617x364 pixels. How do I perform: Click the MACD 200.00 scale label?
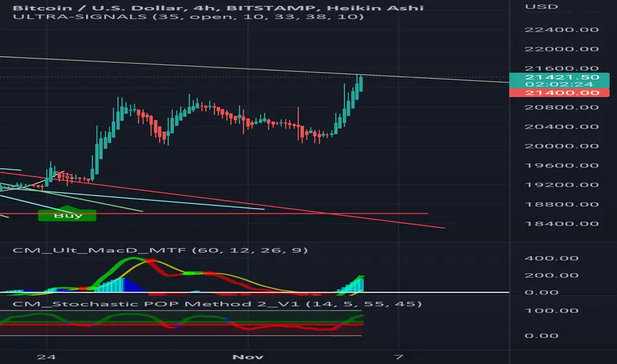coord(551,275)
